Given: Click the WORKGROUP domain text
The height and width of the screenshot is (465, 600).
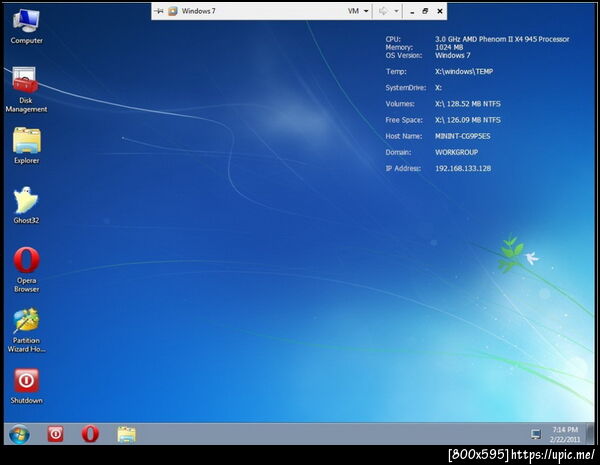Looking at the screenshot, I should point(457,152).
